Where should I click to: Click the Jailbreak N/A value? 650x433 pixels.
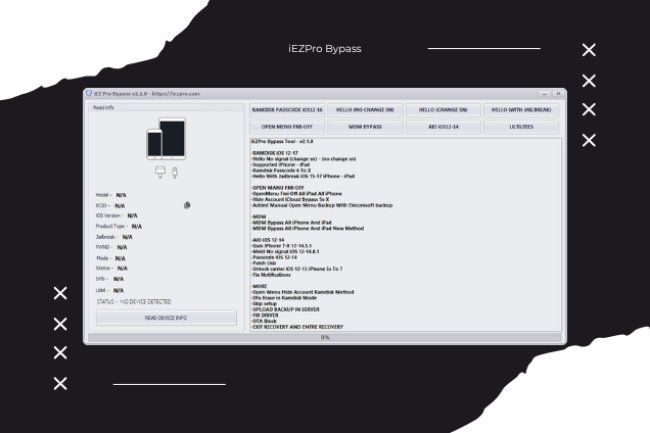127,237
